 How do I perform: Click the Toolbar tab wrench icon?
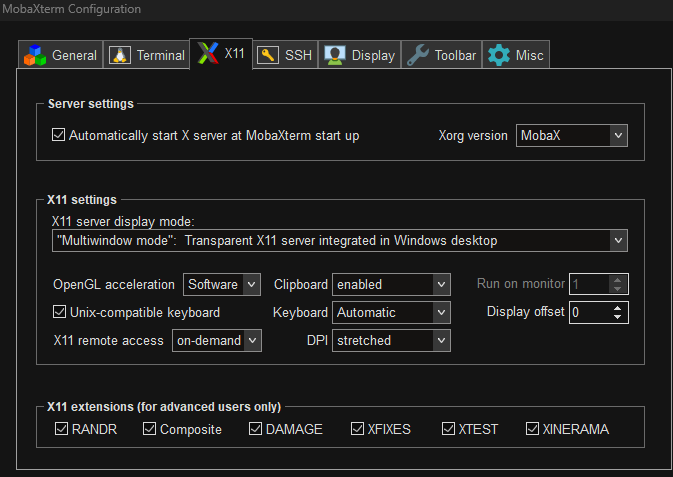[x=418, y=55]
